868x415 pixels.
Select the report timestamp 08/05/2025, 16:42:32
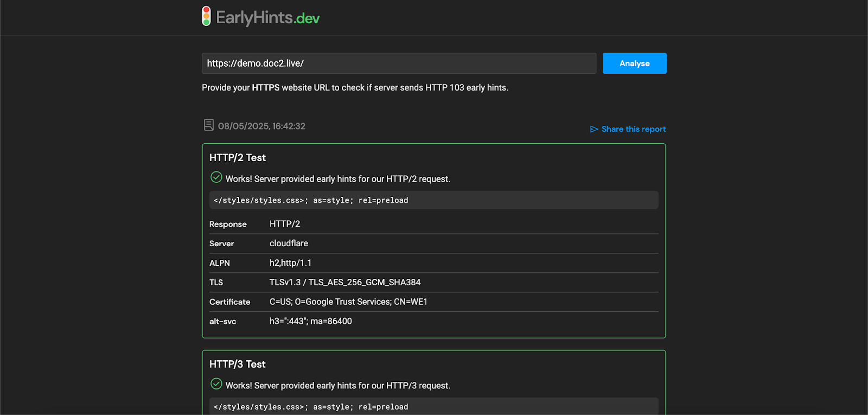click(261, 126)
